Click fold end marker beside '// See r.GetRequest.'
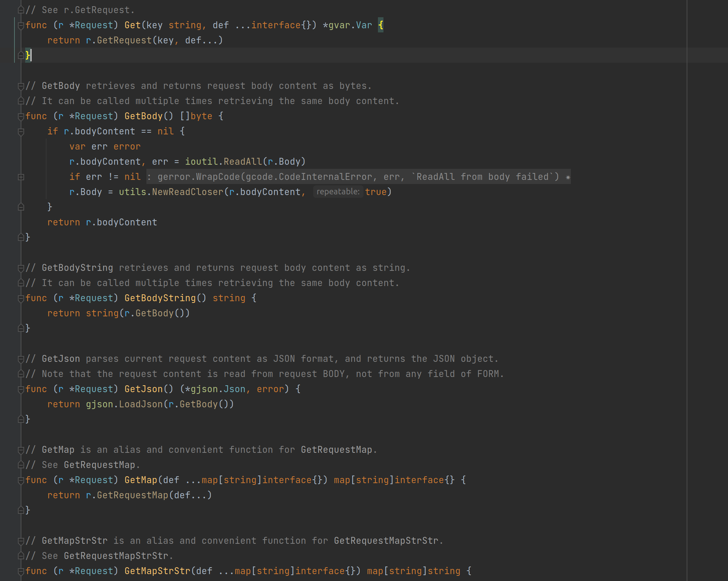This screenshot has width=728, height=581. [x=21, y=10]
